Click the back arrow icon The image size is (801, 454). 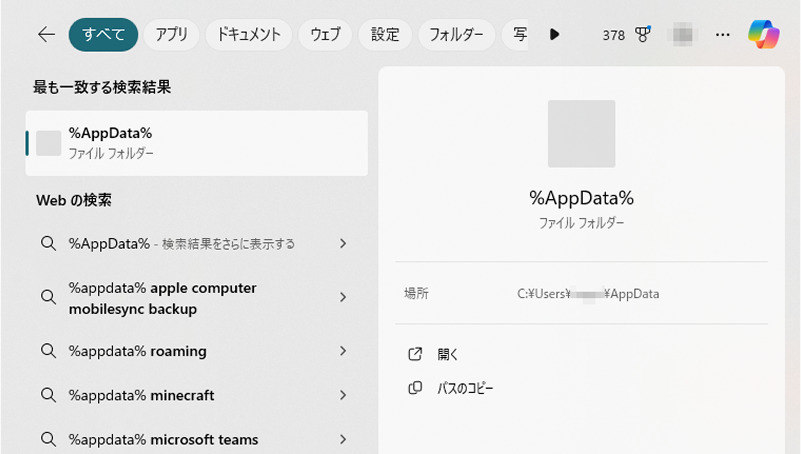(46, 35)
